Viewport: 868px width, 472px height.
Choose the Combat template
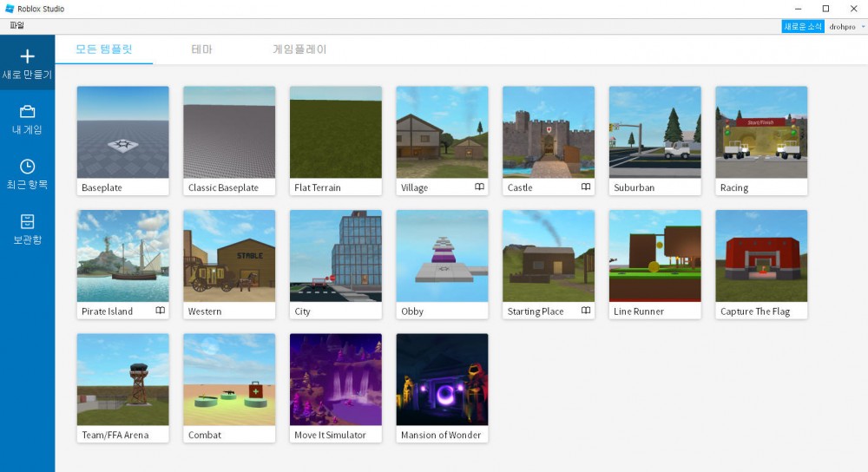pos(229,388)
